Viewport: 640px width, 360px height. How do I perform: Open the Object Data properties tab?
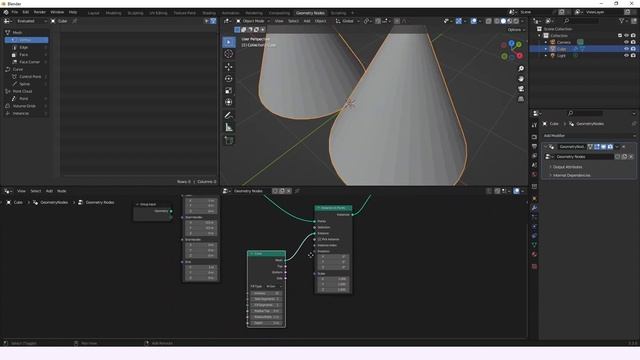[x=534, y=245]
